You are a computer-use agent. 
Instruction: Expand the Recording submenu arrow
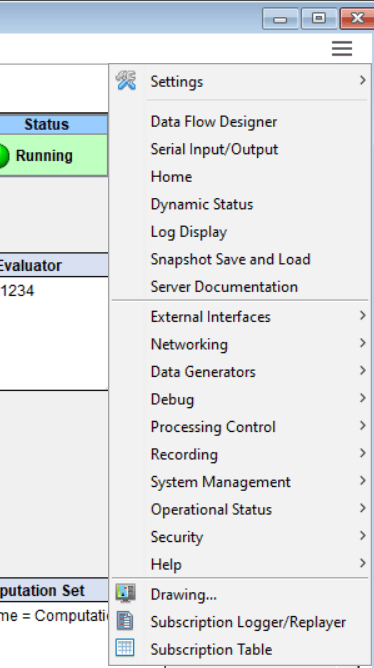point(362,453)
